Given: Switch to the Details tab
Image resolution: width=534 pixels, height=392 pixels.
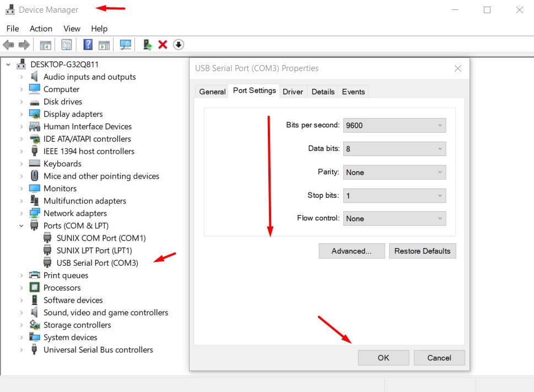Looking at the screenshot, I should [323, 92].
